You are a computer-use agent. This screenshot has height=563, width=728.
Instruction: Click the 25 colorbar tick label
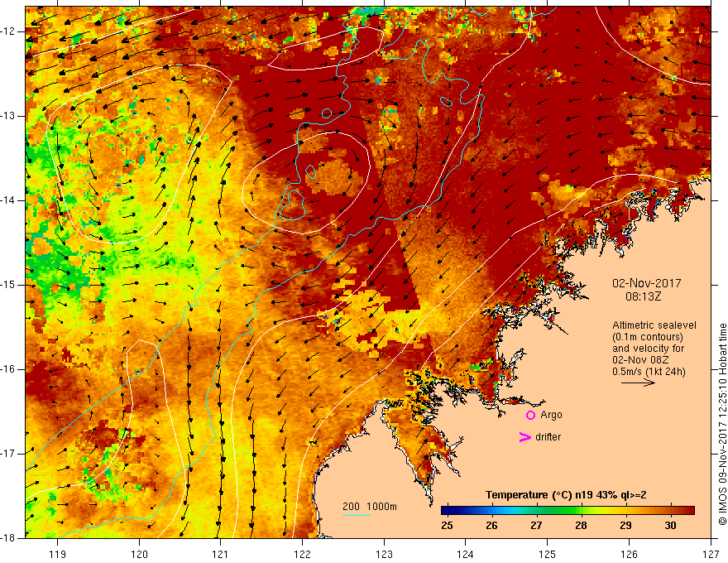[447, 526]
